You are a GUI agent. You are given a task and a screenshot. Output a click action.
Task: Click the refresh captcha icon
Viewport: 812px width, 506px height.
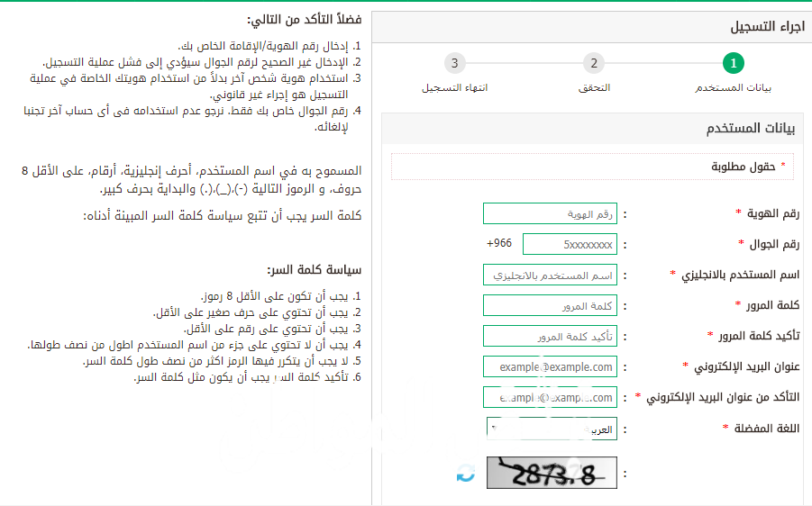[465, 474]
